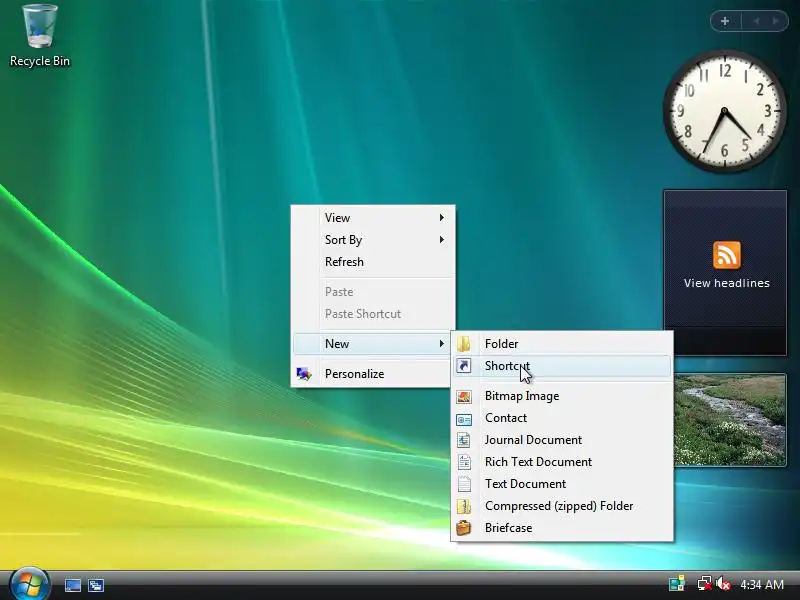This screenshot has width=800, height=600.
Task: Click the muted volume tray icon
Action: [722, 583]
